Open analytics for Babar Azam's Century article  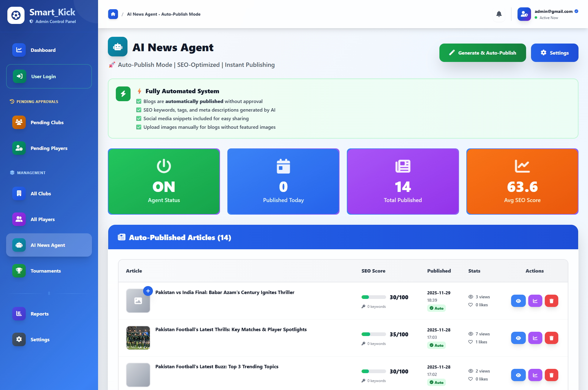coord(535,301)
